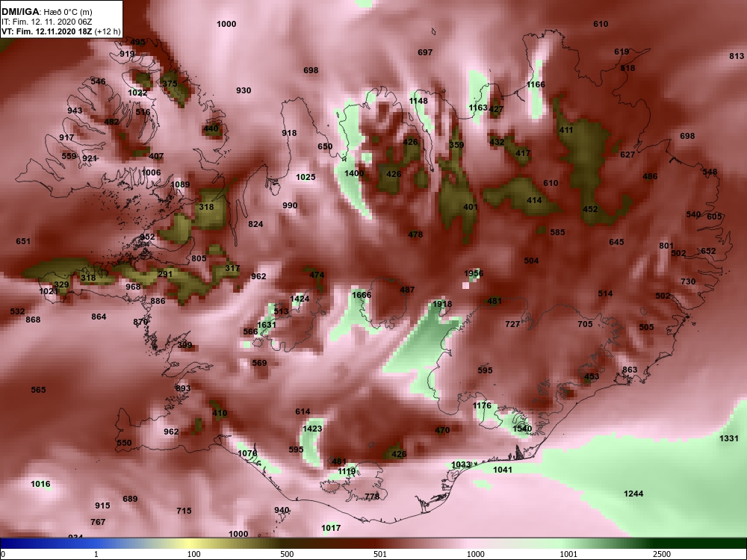Click the map value 1956
Image resolution: width=747 pixels, height=560 pixels.
[x=474, y=273]
